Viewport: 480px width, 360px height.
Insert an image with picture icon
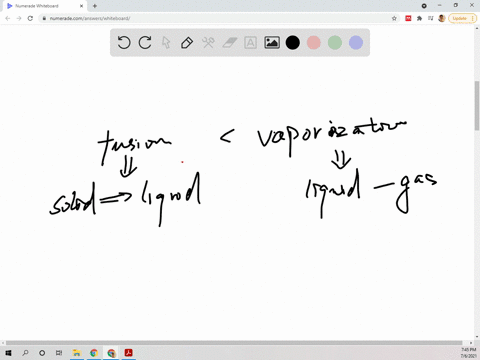[272, 43]
